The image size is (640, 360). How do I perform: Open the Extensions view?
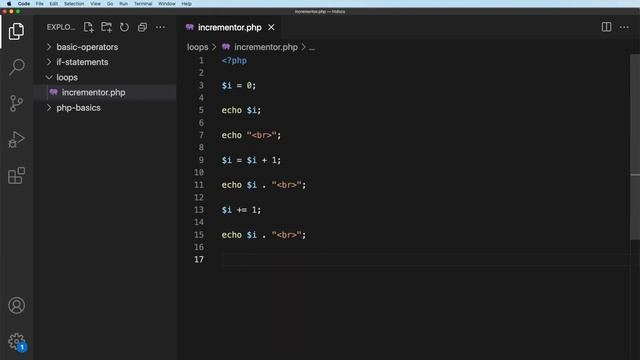click(x=16, y=176)
